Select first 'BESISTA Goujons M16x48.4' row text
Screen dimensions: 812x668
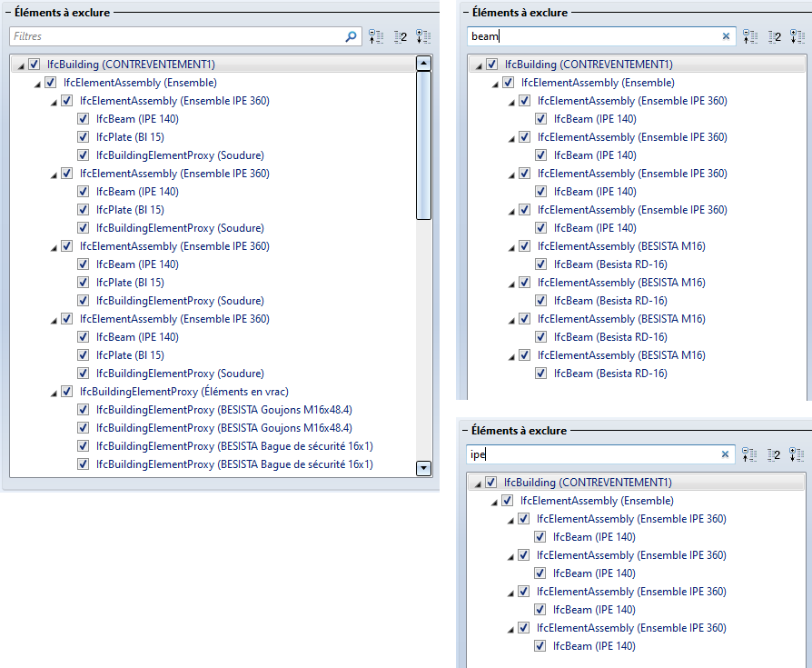click(224, 409)
